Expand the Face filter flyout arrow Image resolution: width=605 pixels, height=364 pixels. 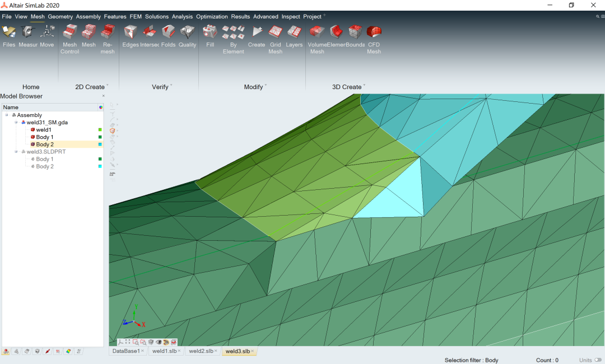117,125
